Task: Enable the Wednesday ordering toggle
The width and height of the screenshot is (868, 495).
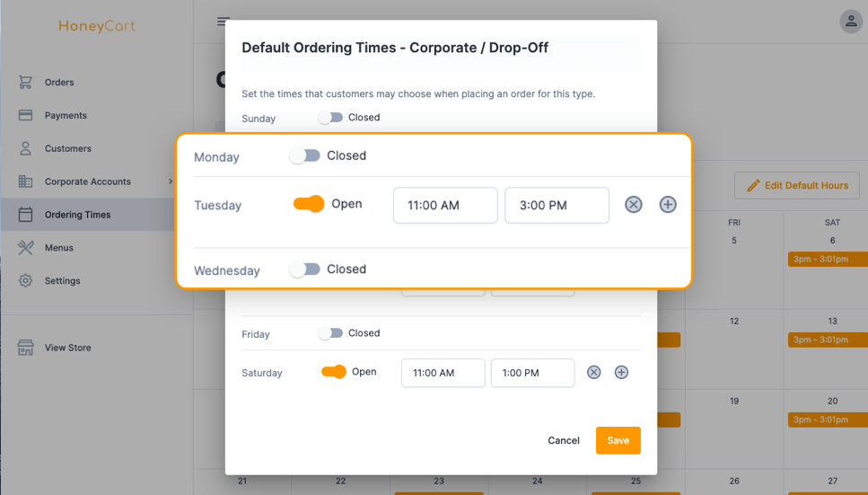Action: (304, 270)
